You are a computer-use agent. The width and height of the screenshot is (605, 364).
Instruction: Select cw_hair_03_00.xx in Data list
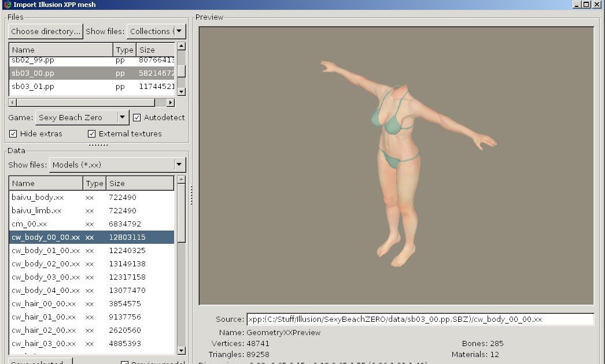coord(91,344)
